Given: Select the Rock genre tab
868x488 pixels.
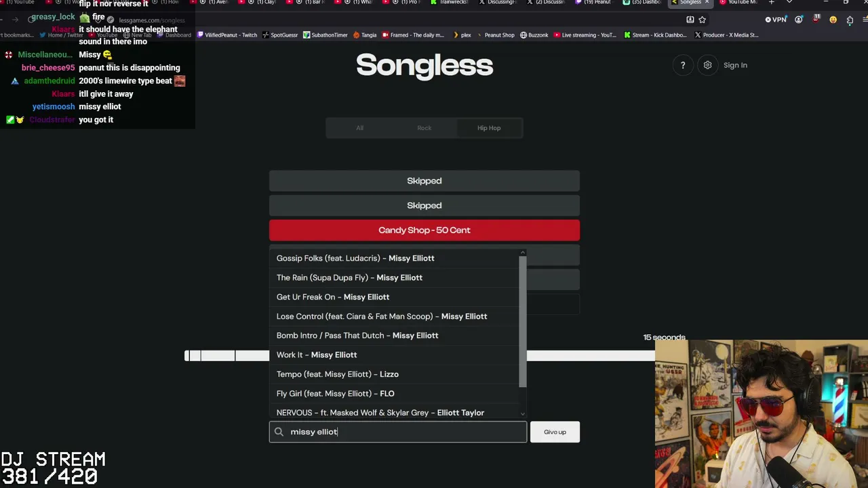Looking at the screenshot, I should (425, 128).
